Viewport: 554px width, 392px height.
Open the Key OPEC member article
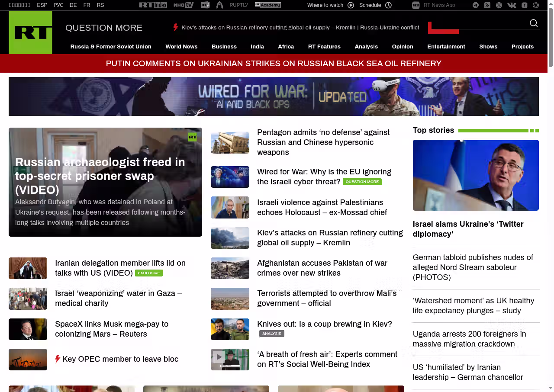(120, 359)
